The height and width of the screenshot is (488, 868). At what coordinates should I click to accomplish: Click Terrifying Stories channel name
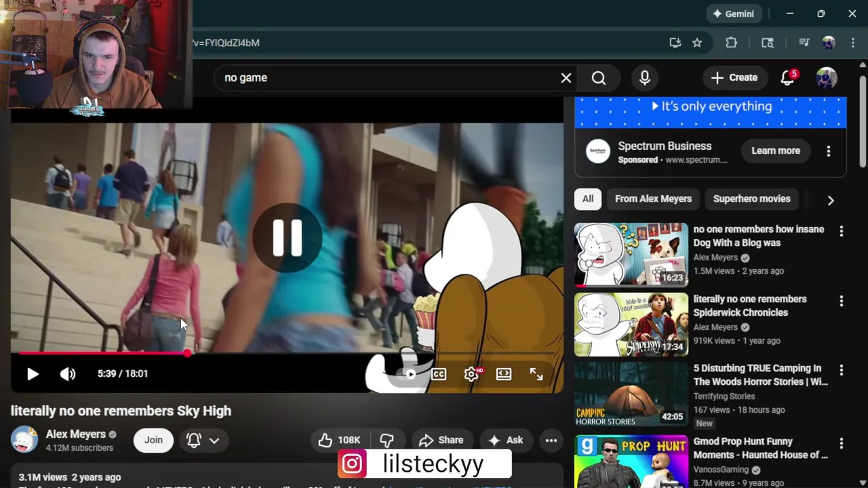pyautogui.click(x=724, y=396)
